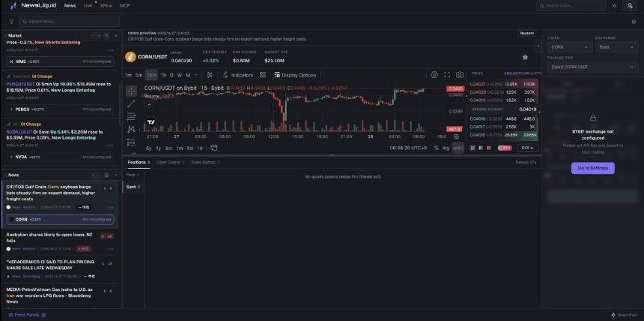Open the MCP tab in top navigation
The width and height of the screenshot is (644, 321).
[x=125, y=6]
